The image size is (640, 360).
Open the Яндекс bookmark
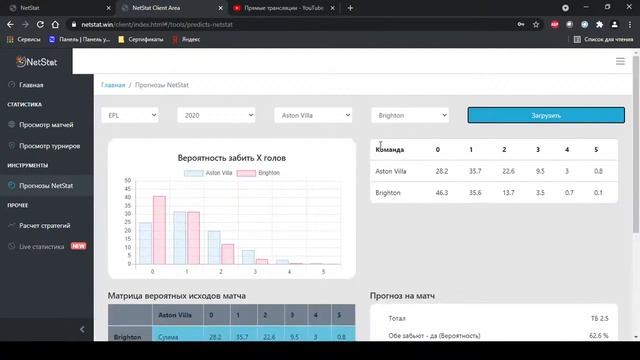186,39
